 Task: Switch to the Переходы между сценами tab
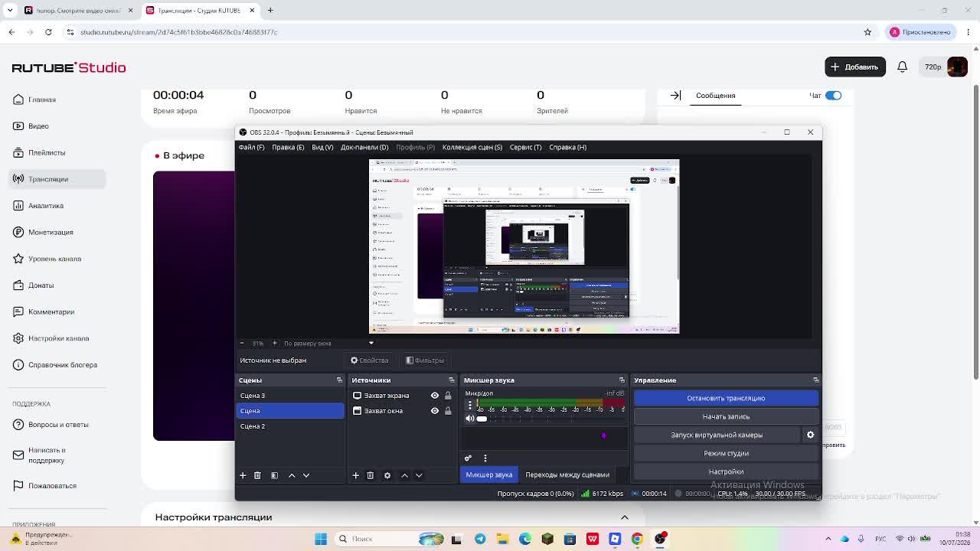(567, 474)
